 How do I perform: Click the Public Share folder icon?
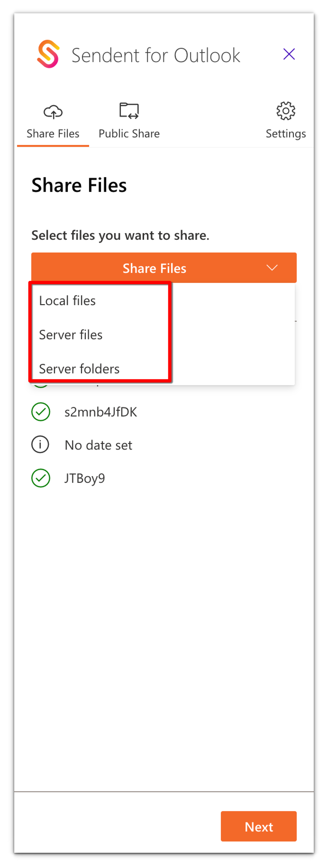point(129,111)
